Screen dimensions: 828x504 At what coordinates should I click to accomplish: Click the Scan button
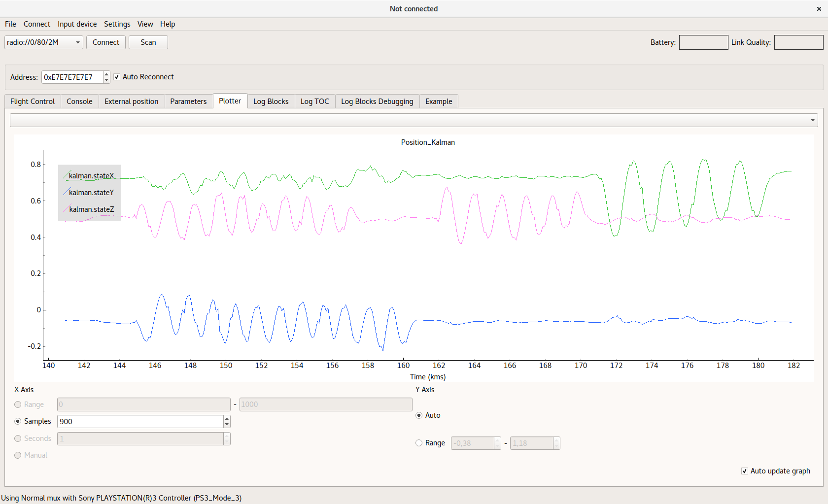click(x=148, y=42)
